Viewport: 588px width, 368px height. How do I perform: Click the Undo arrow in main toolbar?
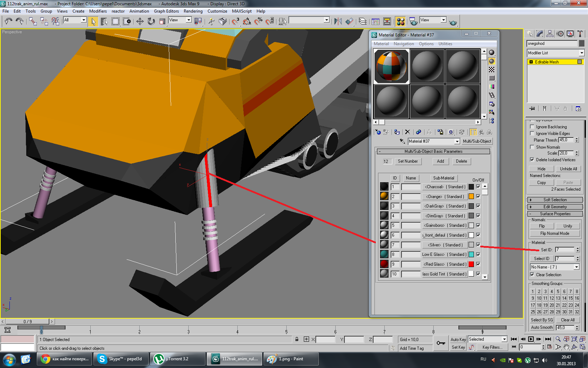[x=8, y=21]
